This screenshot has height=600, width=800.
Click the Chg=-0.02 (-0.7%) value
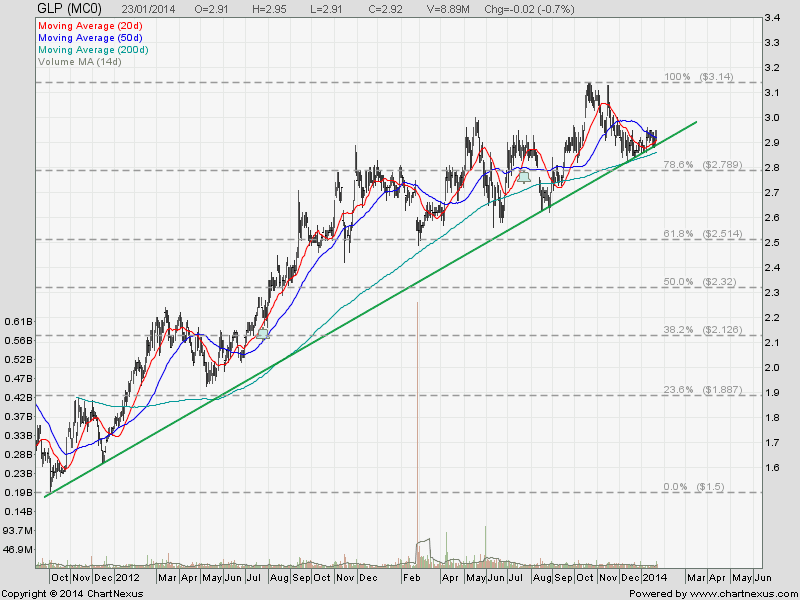point(529,9)
